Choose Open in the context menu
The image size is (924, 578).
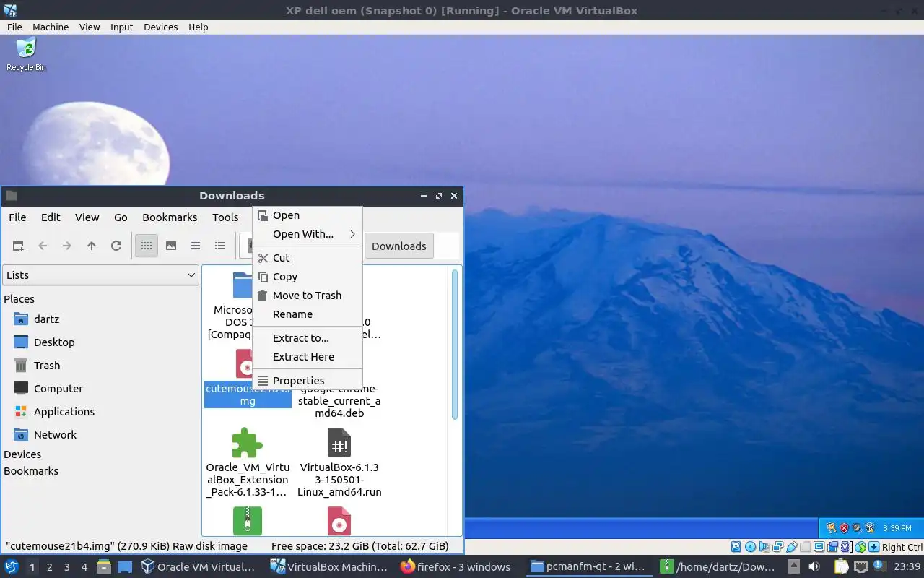tap(308, 215)
